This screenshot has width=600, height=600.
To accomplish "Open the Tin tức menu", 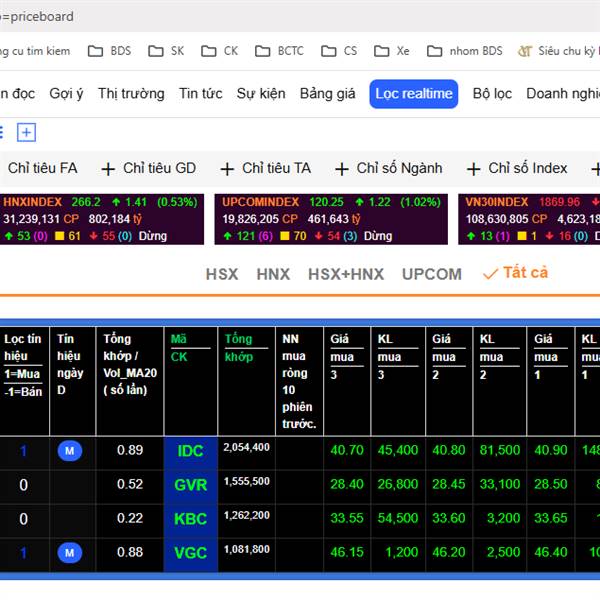I will tap(201, 94).
